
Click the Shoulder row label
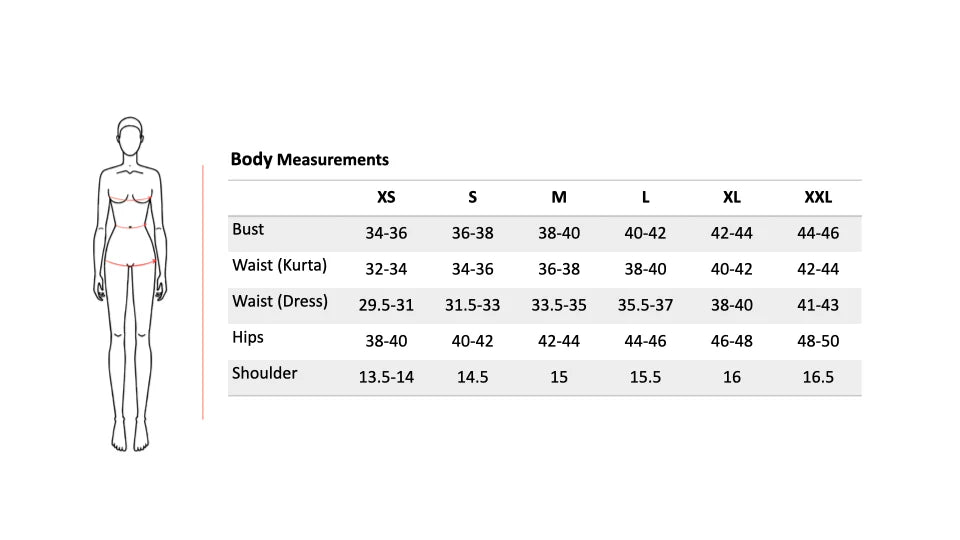[x=264, y=373]
